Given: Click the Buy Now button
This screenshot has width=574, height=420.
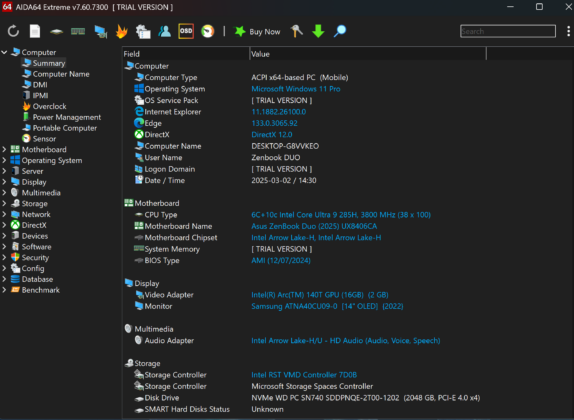Looking at the screenshot, I should (257, 31).
